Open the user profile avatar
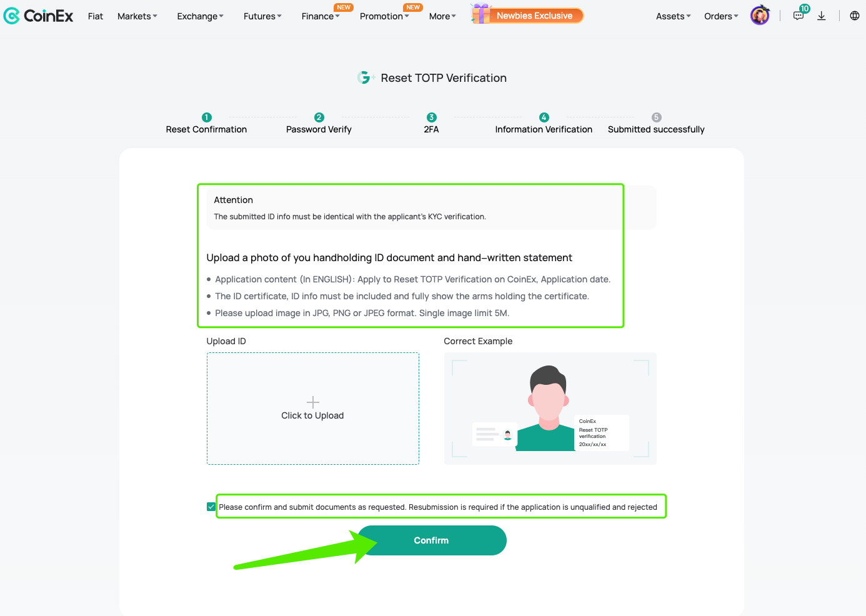 [x=760, y=16]
